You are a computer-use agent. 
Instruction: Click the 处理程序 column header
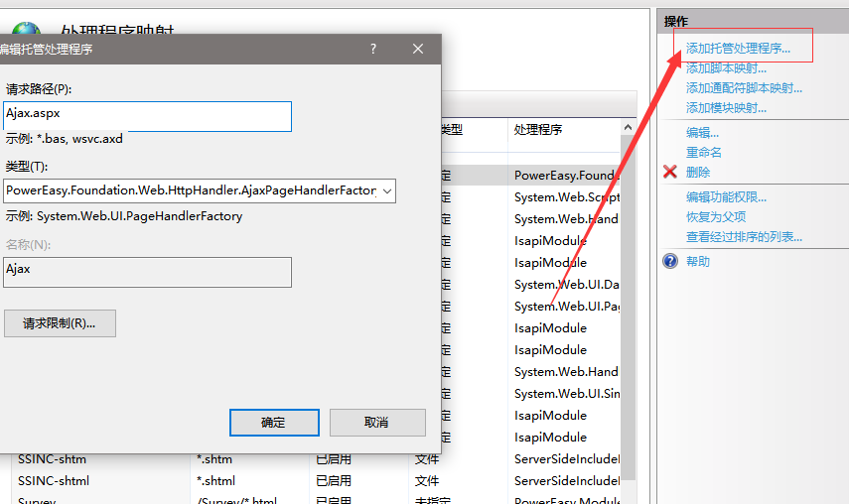[x=538, y=130]
